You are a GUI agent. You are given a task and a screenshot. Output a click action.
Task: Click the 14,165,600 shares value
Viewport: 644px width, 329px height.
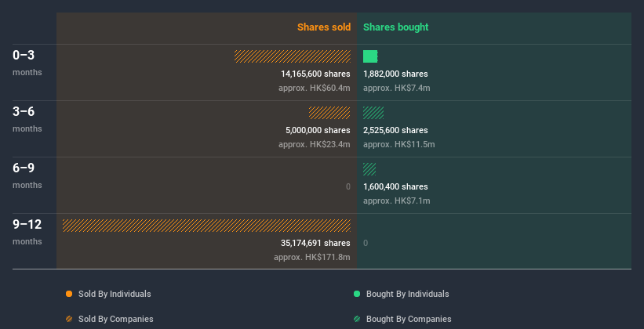[x=315, y=74]
